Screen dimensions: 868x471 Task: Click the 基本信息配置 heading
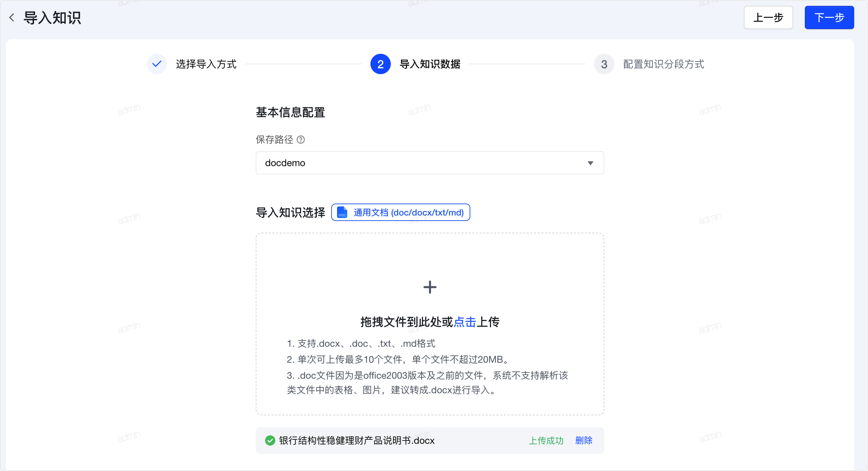click(290, 112)
